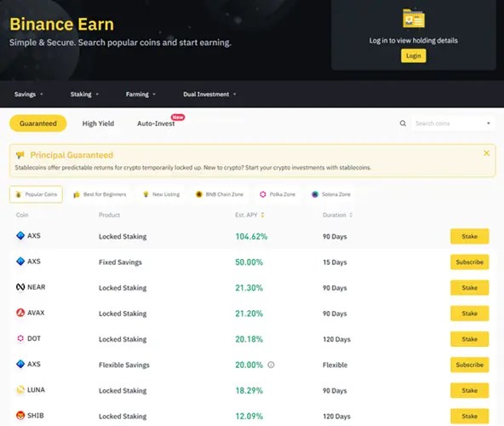Click the AXS icon in Flexible Savings row
Screen dimensions: 504x426
coord(20,364)
